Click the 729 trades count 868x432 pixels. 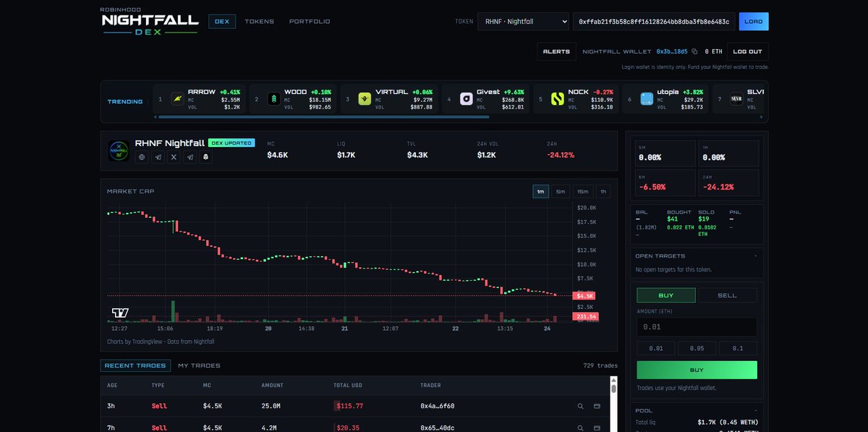point(600,365)
